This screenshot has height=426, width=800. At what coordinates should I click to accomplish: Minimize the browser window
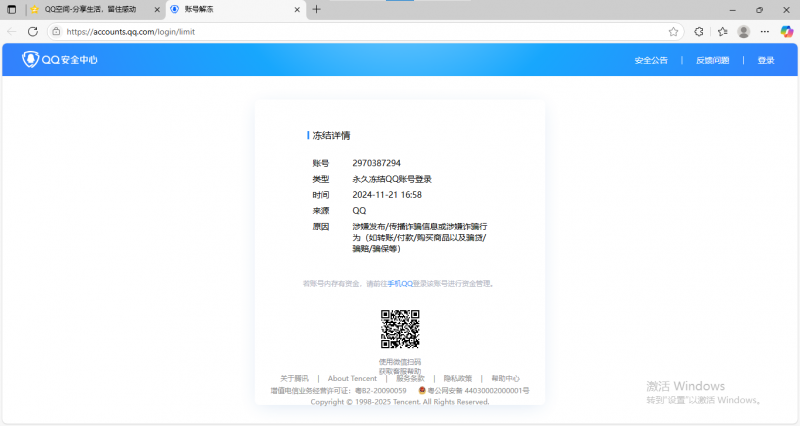tap(733, 10)
